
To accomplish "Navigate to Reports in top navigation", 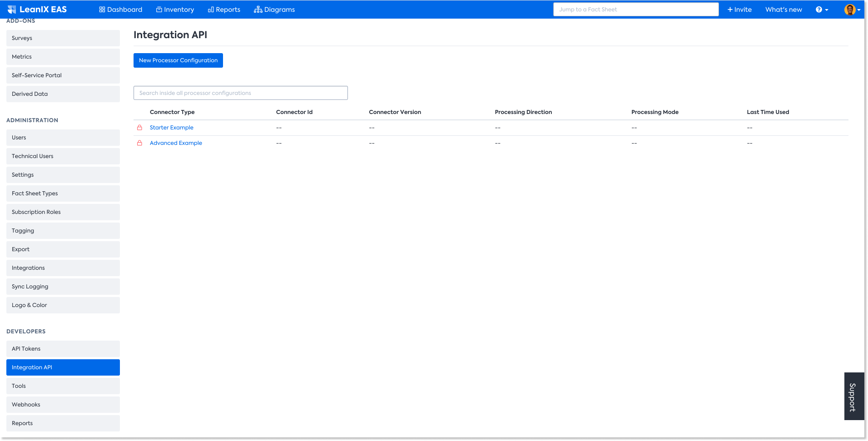I will (224, 10).
